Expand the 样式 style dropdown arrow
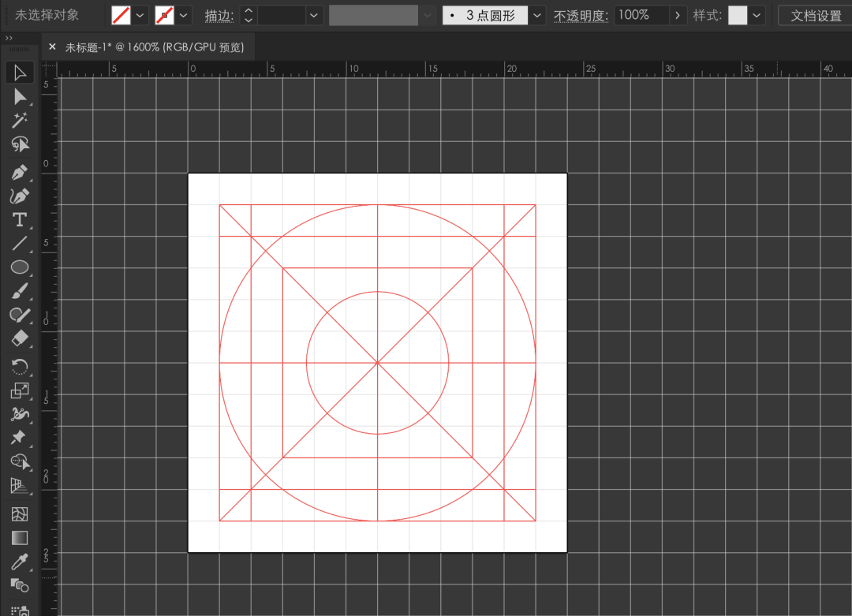Screen dimensions: 852x616 757,15
